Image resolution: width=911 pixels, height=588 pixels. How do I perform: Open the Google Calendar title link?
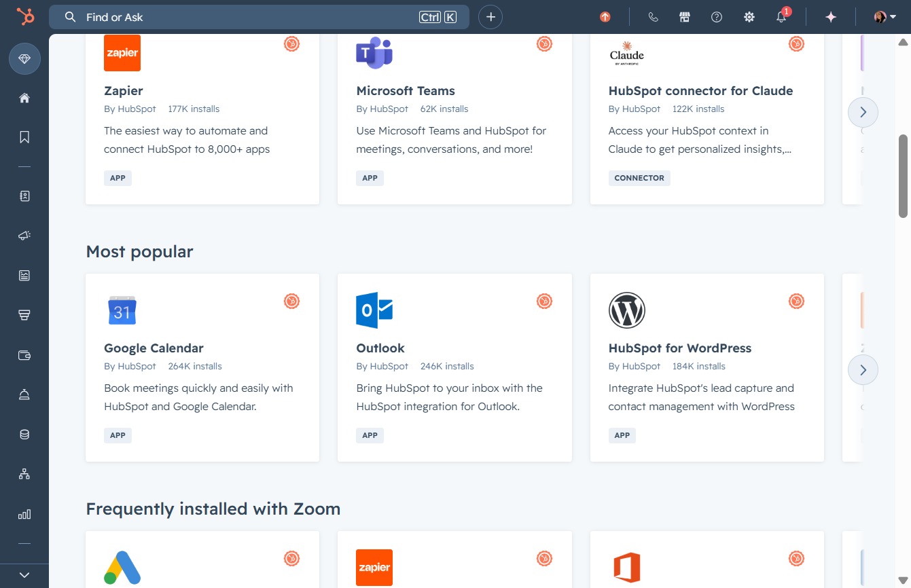click(x=154, y=348)
